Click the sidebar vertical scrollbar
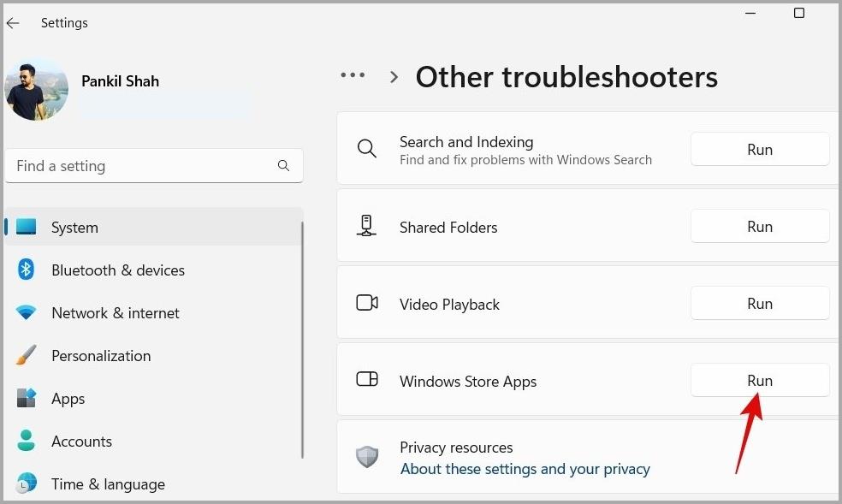The image size is (842, 504). (x=302, y=340)
